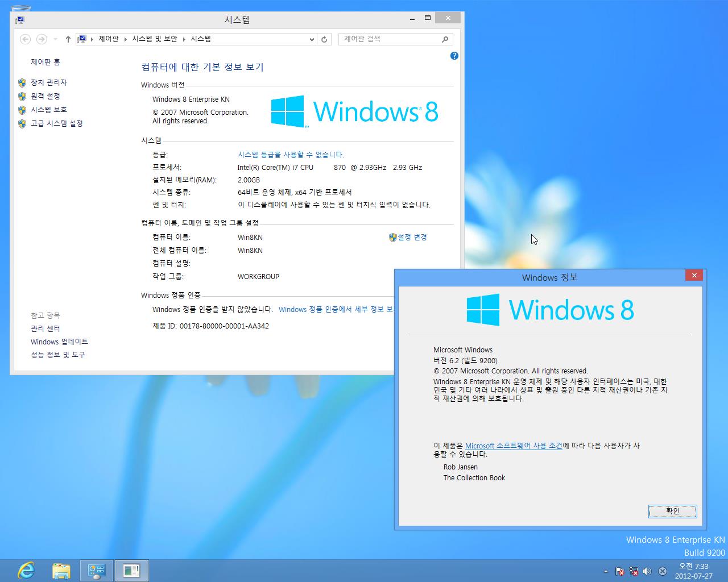728x582 pixels.
Task: Go back in the System window
Action: click(x=25, y=39)
